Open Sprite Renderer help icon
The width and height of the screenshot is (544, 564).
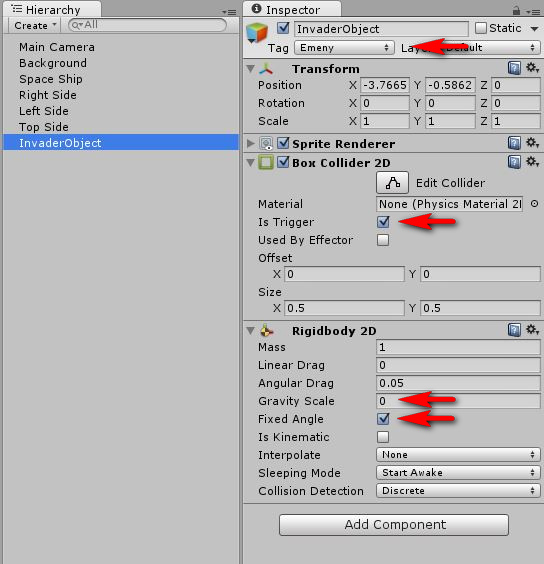pyautogui.click(x=514, y=143)
